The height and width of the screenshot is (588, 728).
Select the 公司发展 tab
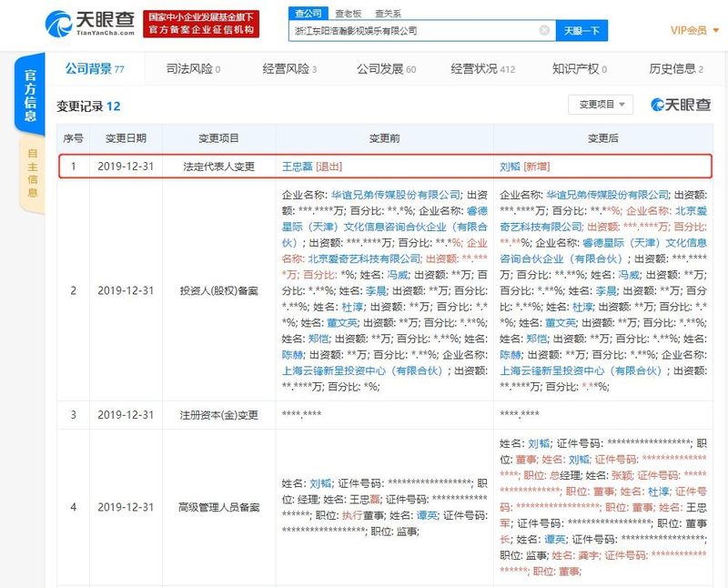(x=386, y=69)
